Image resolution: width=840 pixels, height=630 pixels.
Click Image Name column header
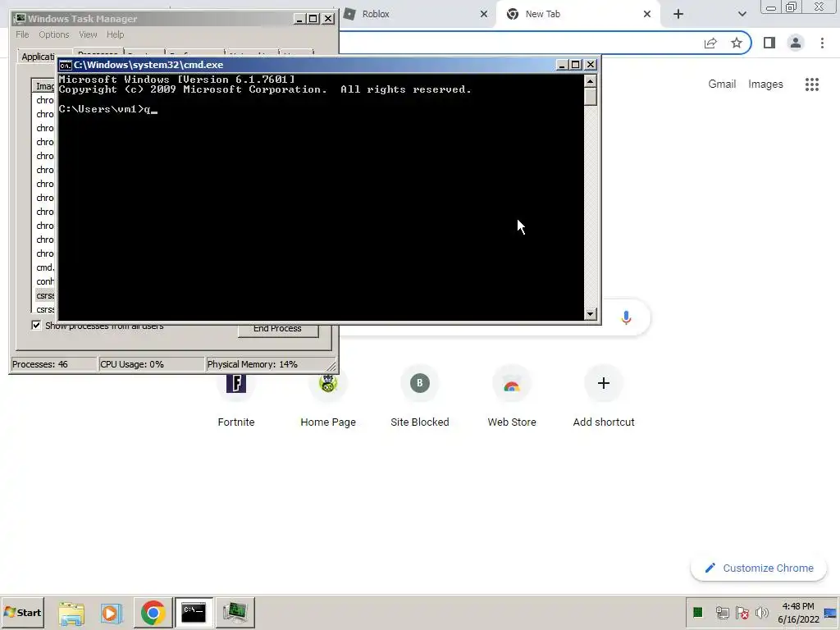click(44, 85)
